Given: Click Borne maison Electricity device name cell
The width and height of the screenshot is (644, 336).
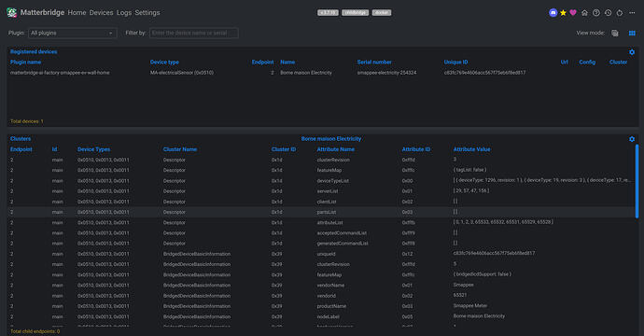Looking at the screenshot, I should (306, 73).
